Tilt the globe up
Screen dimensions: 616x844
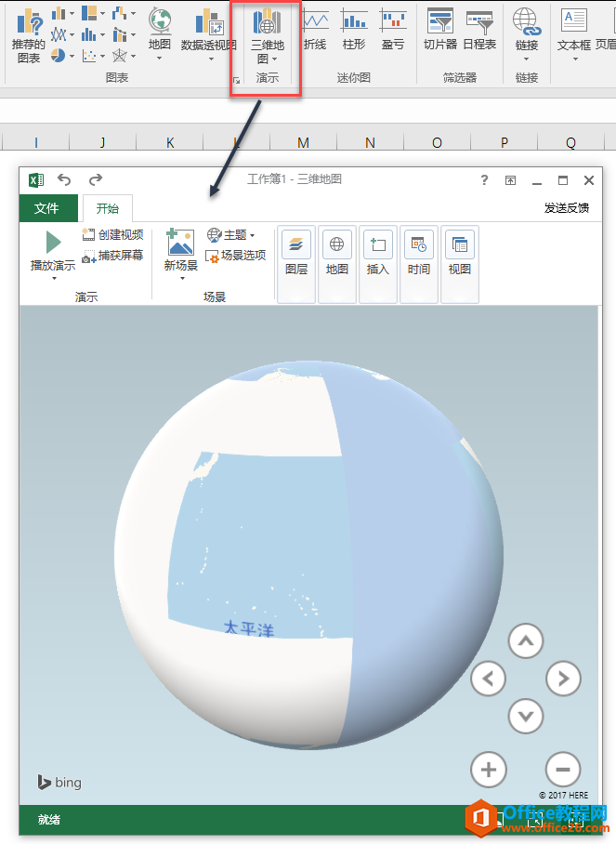click(x=526, y=640)
